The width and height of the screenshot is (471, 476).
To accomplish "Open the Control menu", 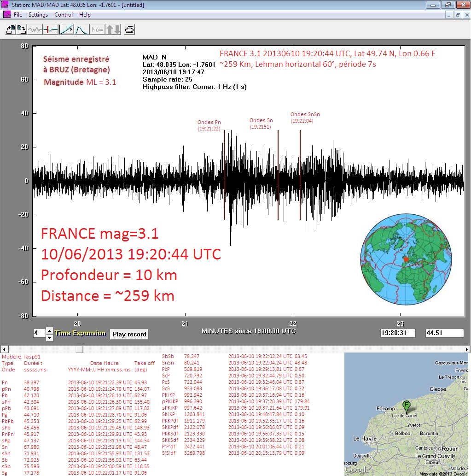I will 64,15.
